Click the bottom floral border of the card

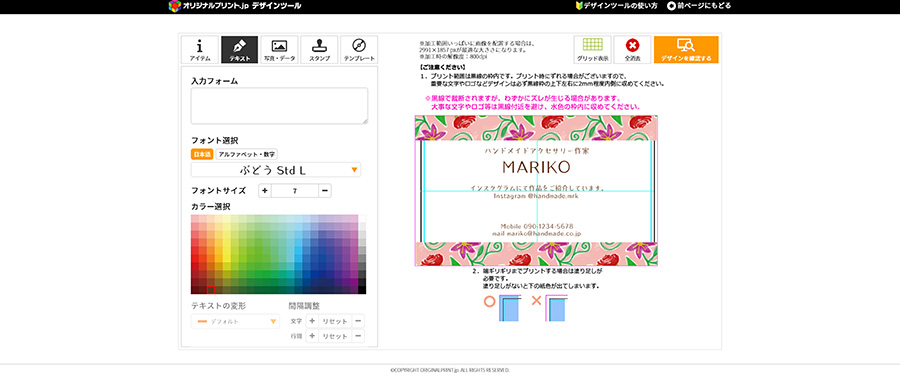[536, 254]
